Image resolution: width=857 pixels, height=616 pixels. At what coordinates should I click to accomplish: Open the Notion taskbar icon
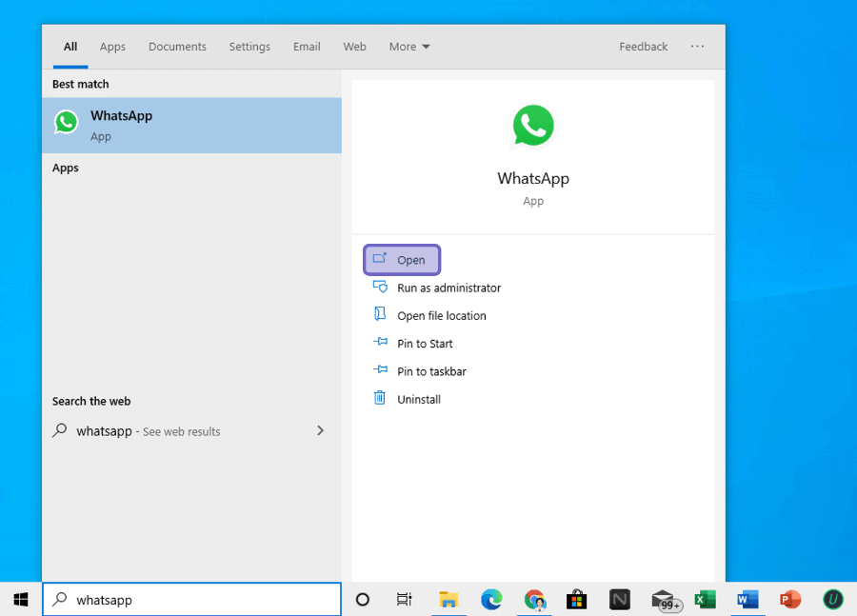(619, 600)
